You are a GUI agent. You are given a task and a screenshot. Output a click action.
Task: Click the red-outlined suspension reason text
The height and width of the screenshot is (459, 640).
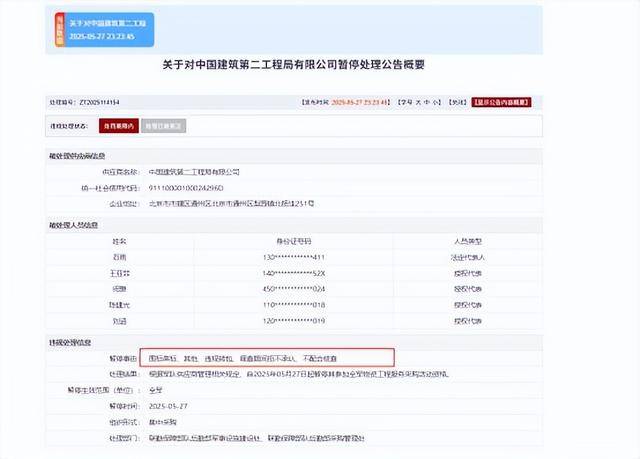tap(264, 355)
